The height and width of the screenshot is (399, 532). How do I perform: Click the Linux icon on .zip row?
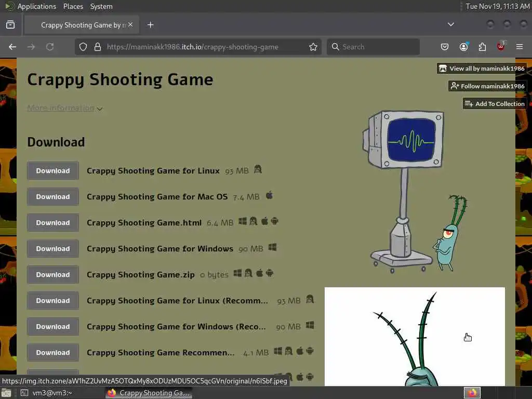[248, 273]
